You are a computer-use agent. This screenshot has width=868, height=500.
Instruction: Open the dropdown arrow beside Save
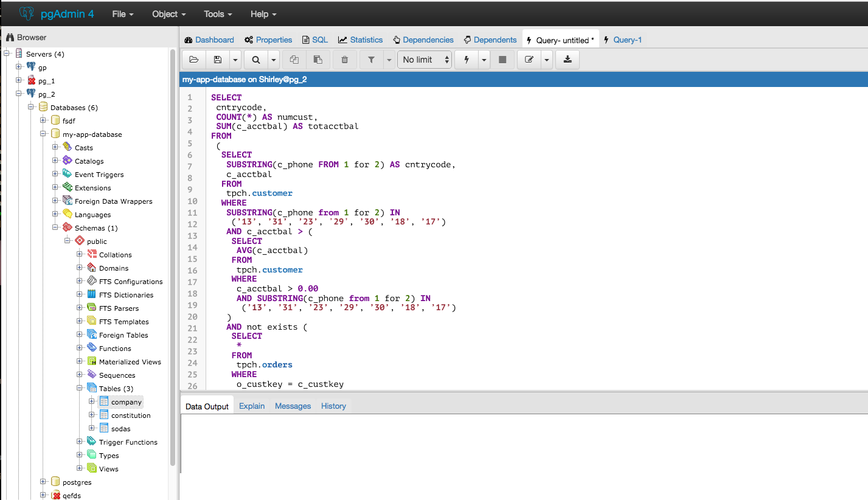tap(235, 60)
